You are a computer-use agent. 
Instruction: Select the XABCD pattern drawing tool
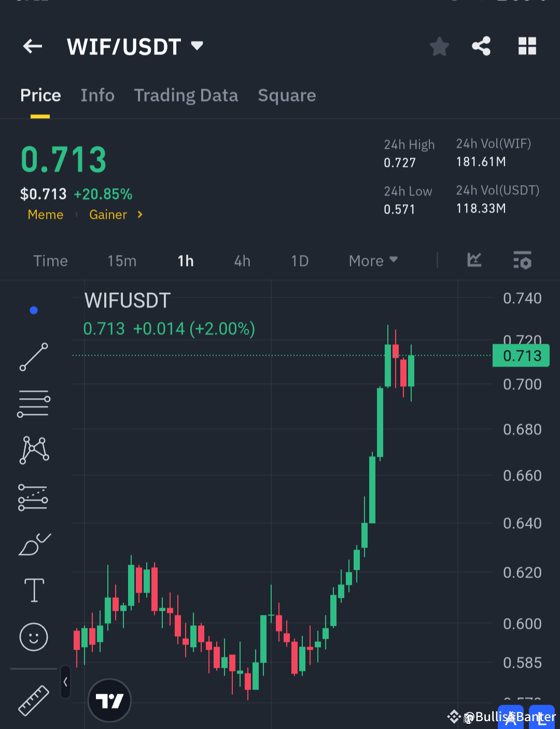point(33,450)
